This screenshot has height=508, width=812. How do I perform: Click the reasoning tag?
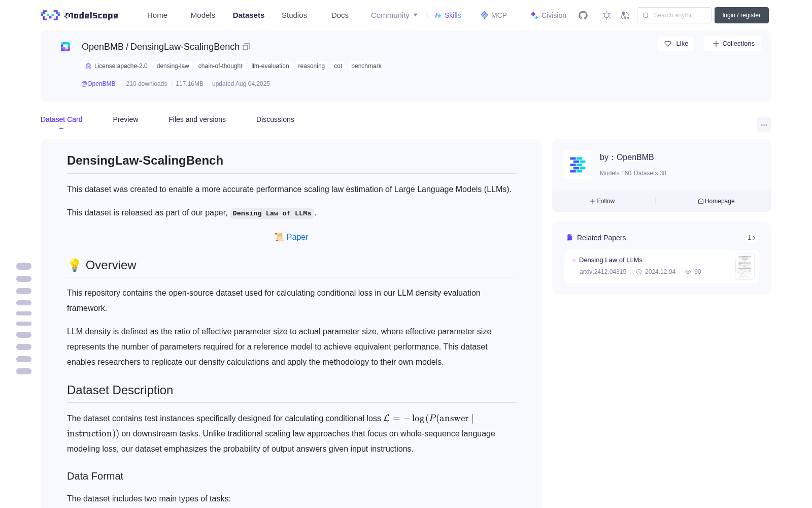312,66
